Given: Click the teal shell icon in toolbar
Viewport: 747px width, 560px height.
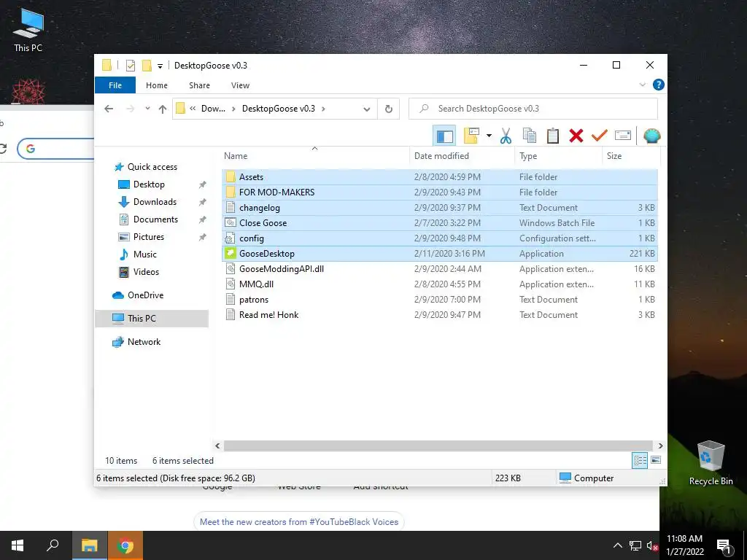Looking at the screenshot, I should tap(651, 136).
